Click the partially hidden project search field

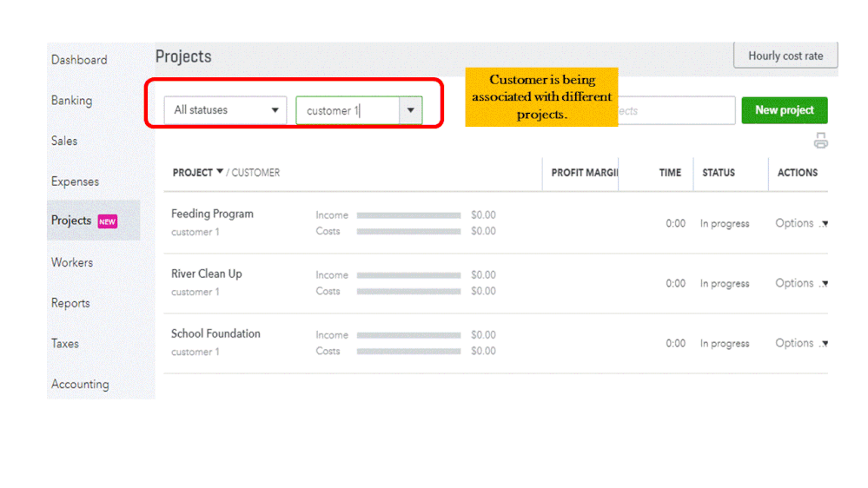point(677,110)
